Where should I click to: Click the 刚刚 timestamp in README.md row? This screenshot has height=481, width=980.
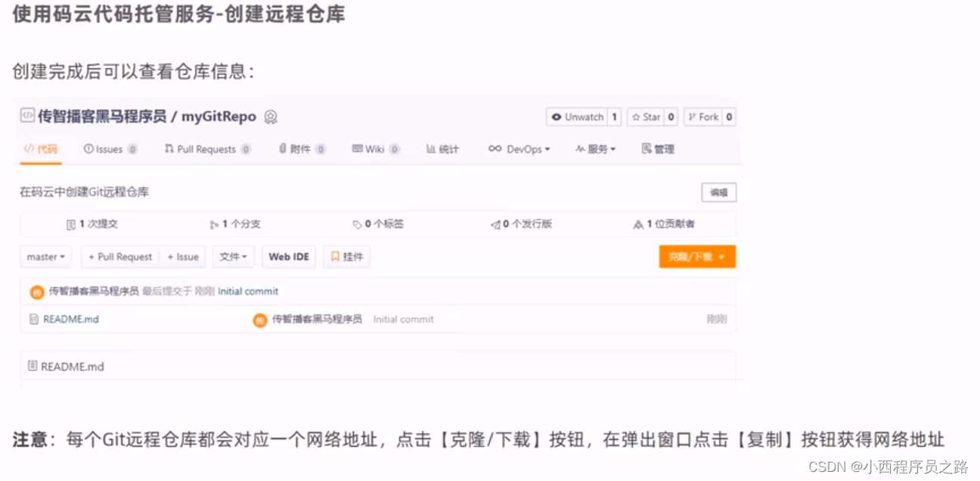pos(717,319)
